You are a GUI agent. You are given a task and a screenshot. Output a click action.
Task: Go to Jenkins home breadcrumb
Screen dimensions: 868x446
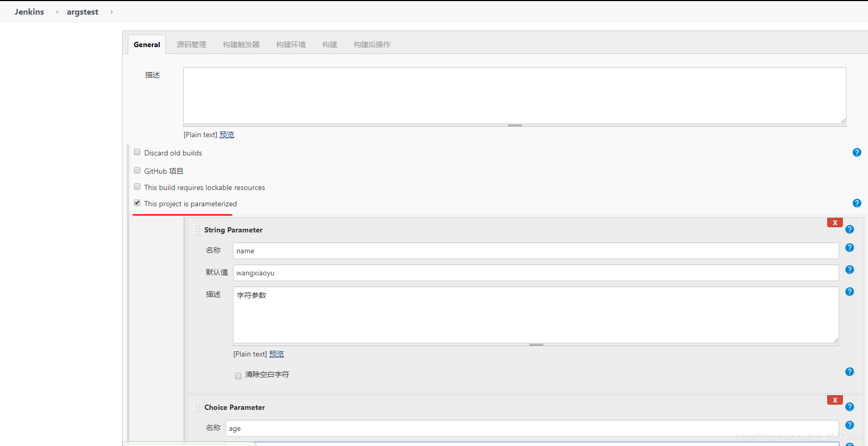29,12
